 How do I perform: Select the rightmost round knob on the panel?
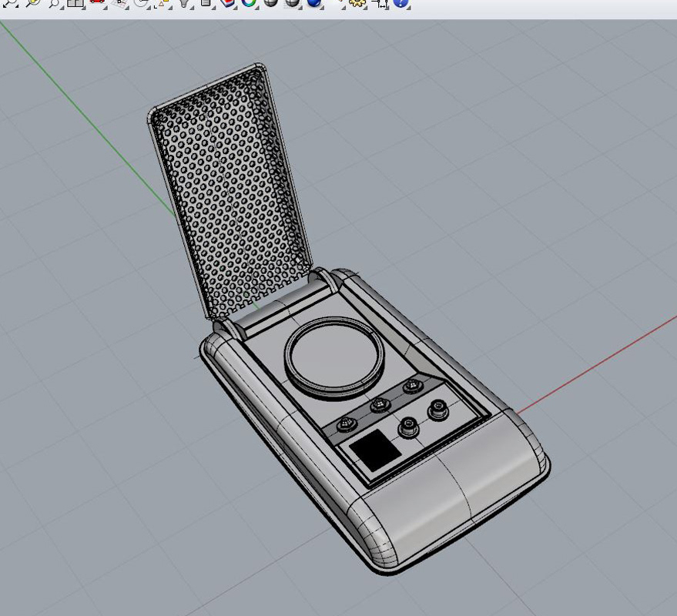[x=437, y=410]
